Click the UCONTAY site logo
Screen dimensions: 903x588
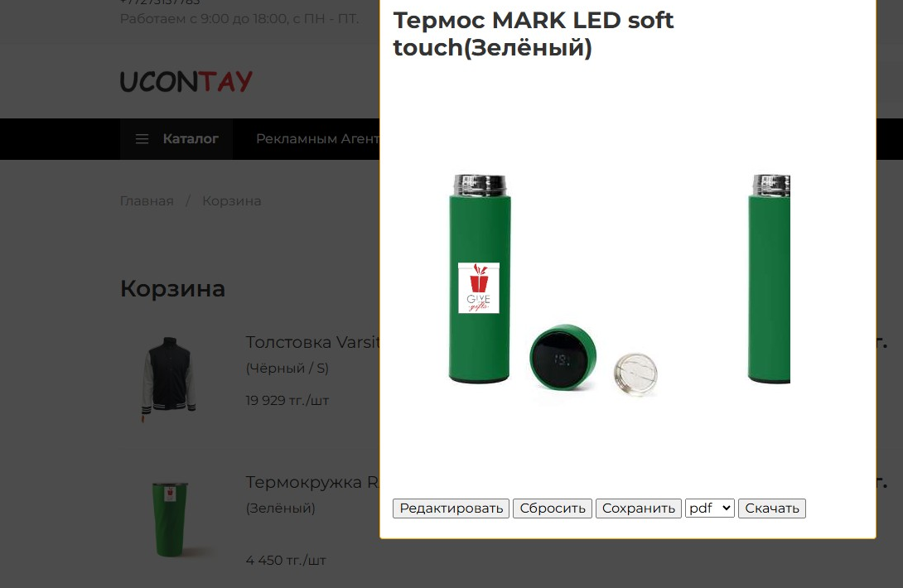tap(186, 81)
